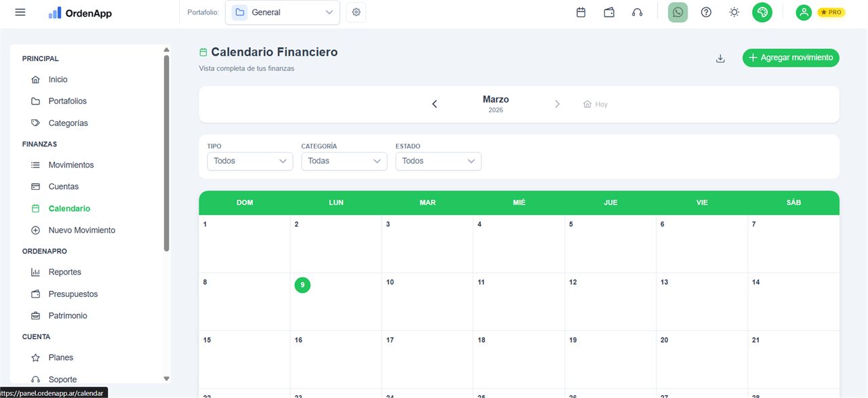Go to Movimientos in sidebar

click(71, 165)
